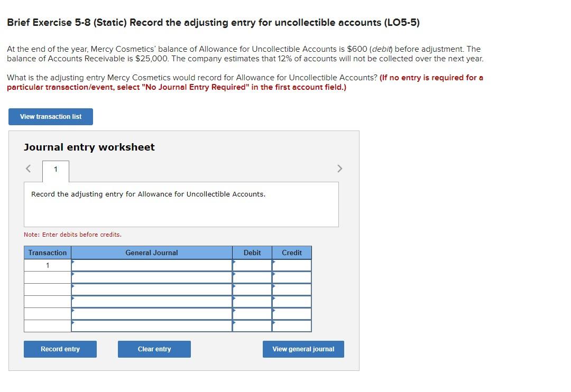Click the second row Credit cell
The image size is (571, 392).
point(291,277)
